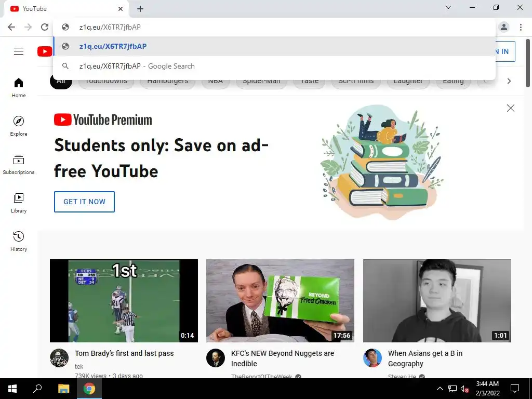The width and height of the screenshot is (532, 399).
Task: Open Steven He channel avatar
Action: pos(372,358)
